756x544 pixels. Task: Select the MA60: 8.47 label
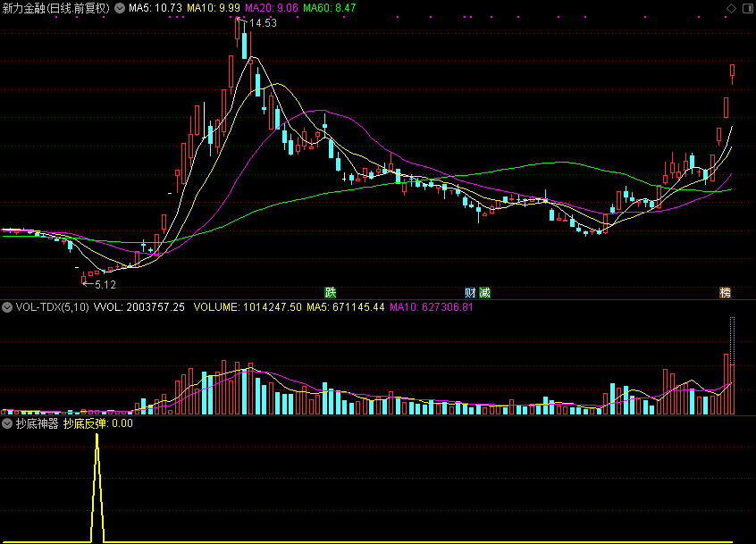330,8
